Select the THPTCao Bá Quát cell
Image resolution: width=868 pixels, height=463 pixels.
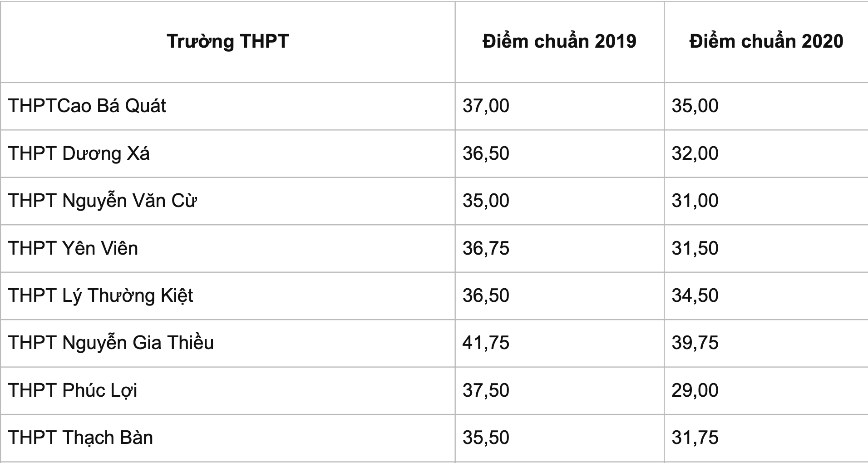[87, 106]
